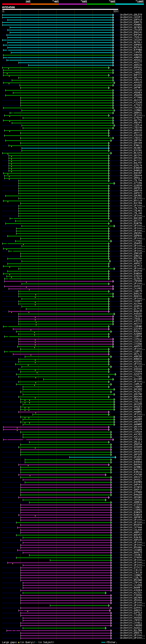
Task: Click label UniRef100_O43692
Action: [131, 457]
